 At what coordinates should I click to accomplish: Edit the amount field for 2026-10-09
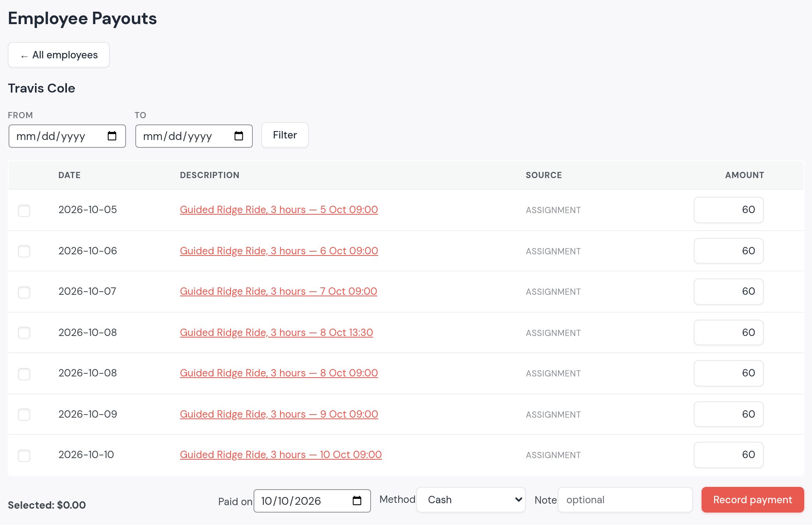(x=729, y=414)
